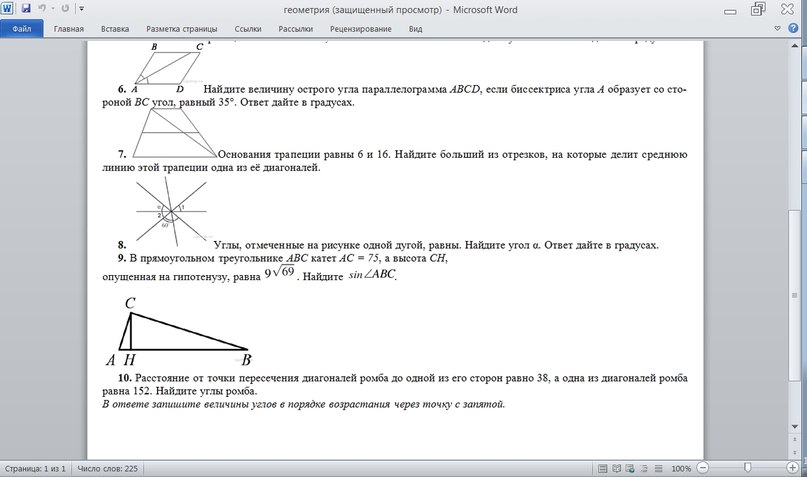This screenshot has width=807, height=477.
Task: Click the words 'Основания трапеции' in problem 7
Action: tap(269, 154)
